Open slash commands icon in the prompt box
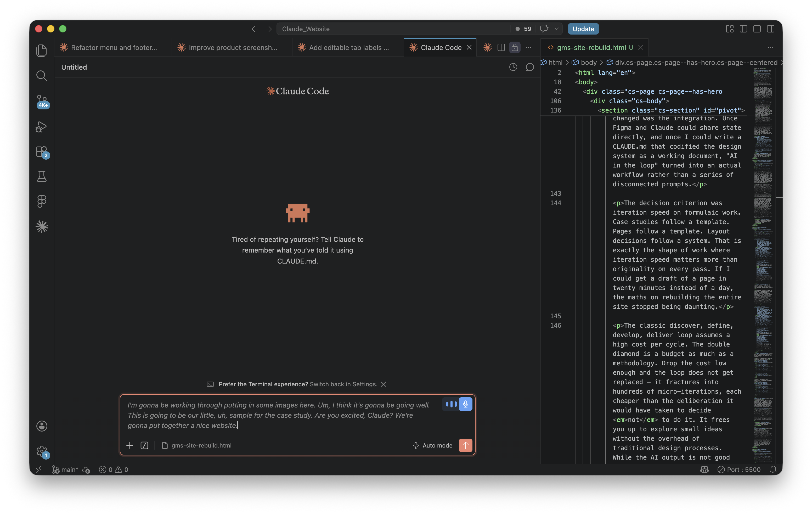The image size is (812, 514). [144, 445]
